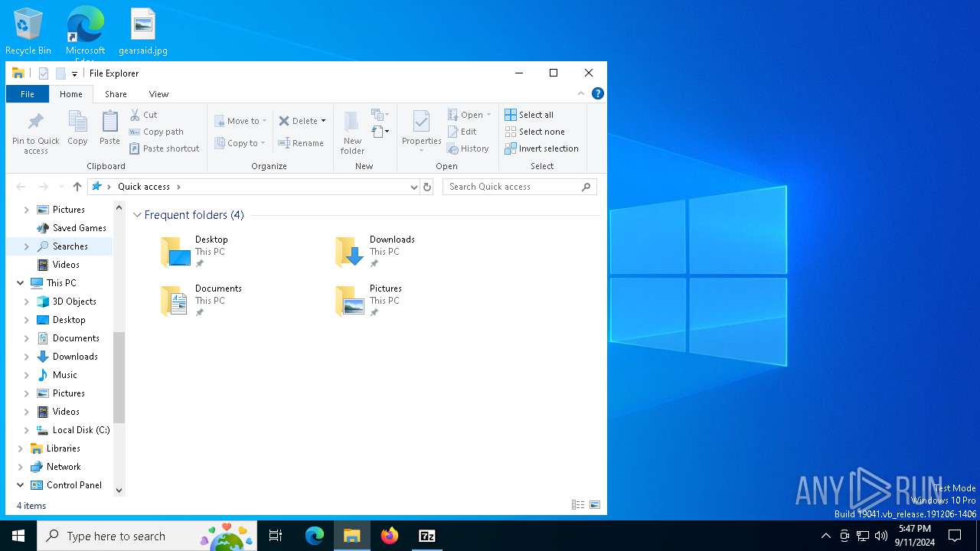The width and height of the screenshot is (980, 551).
Task: Switch to Details view in status bar
Action: pyautogui.click(x=578, y=505)
